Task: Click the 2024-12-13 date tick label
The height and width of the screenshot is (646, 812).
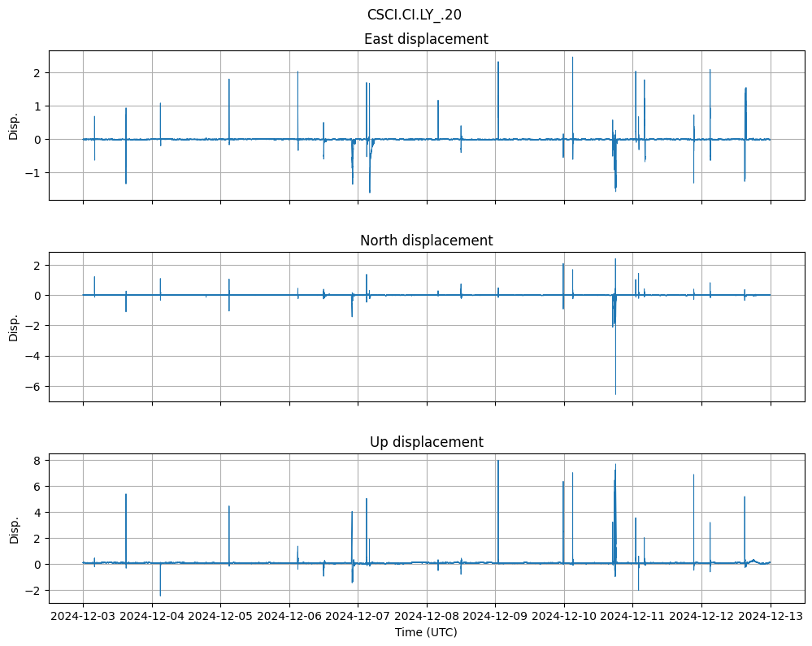Action: click(x=771, y=617)
